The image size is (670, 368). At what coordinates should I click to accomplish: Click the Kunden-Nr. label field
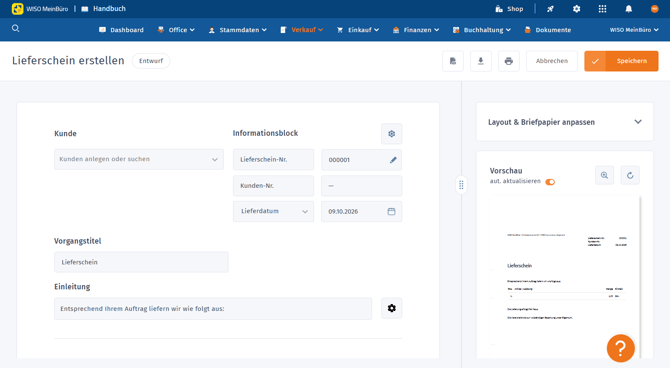click(273, 186)
